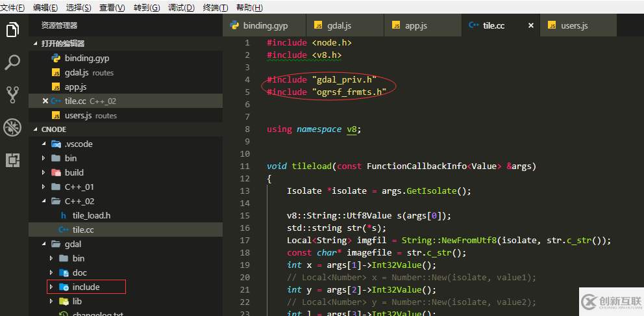
Task: Click the JS icon on app.js tab
Action: [397, 25]
